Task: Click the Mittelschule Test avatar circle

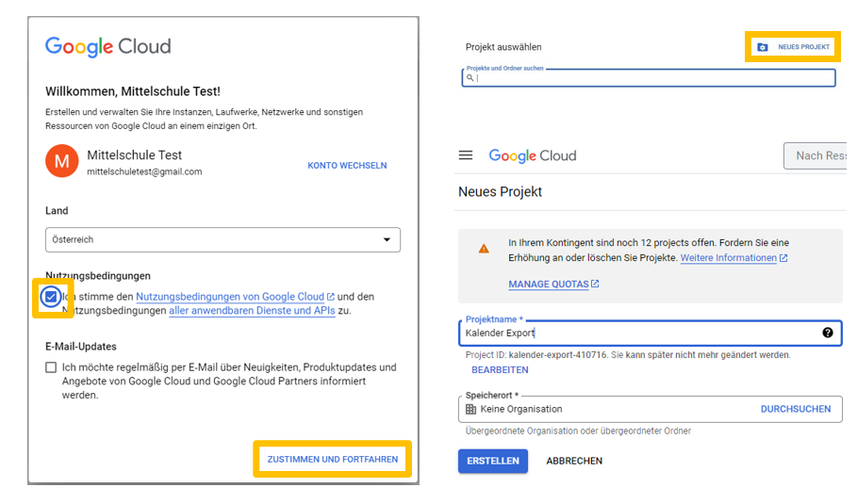Action: point(61,162)
